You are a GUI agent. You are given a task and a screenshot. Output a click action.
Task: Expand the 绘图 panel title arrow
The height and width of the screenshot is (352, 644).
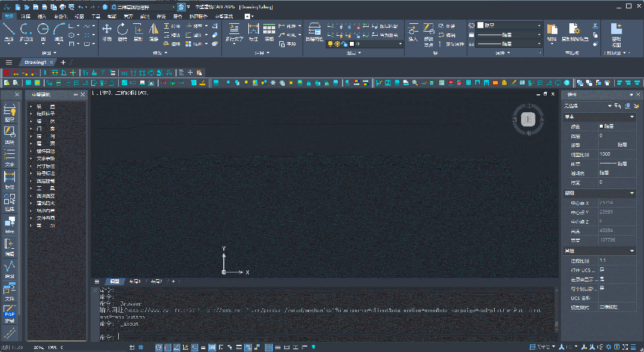pyautogui.click(x=55, y=53)
